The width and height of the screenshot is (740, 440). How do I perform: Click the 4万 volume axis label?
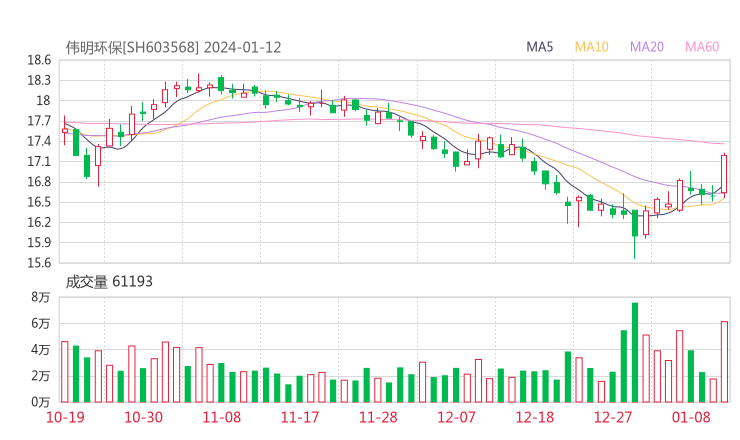[41, 350]
